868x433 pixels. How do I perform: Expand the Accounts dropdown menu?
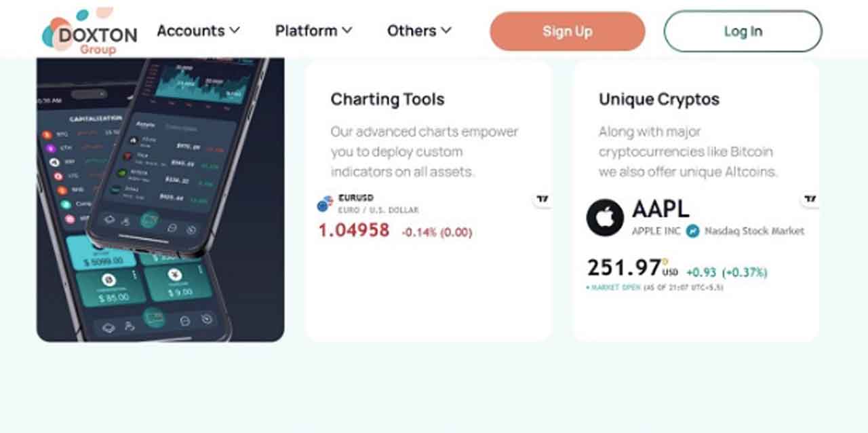198,31
